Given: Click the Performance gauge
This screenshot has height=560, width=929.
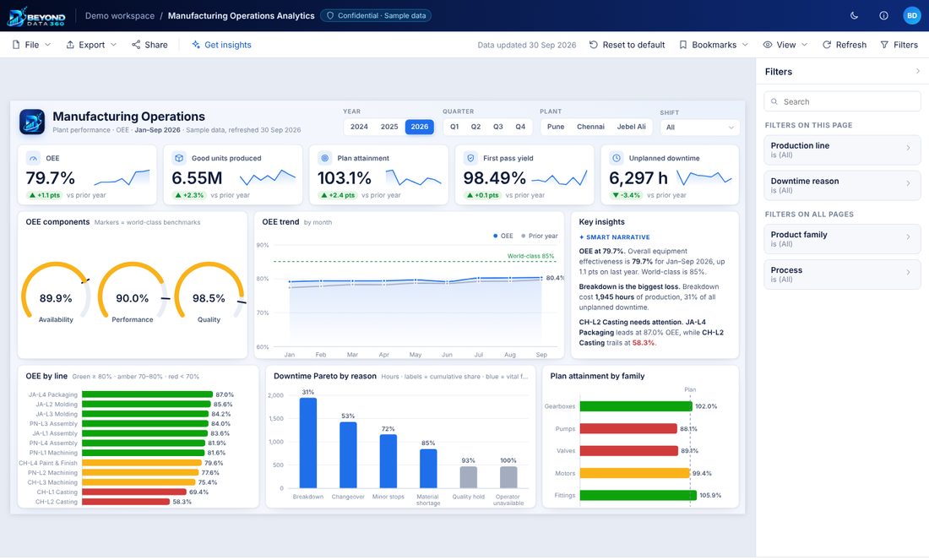Looking at the screenshot, I should (133, 293).
